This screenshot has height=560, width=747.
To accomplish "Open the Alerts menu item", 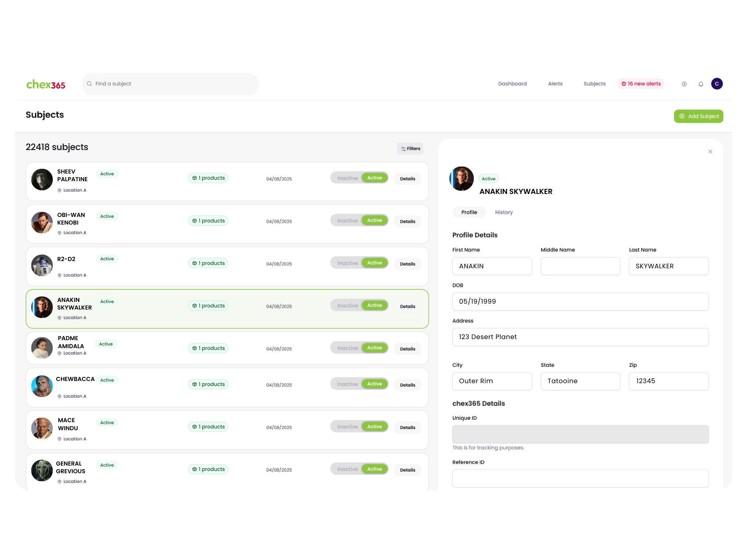I will pos(555,84).
